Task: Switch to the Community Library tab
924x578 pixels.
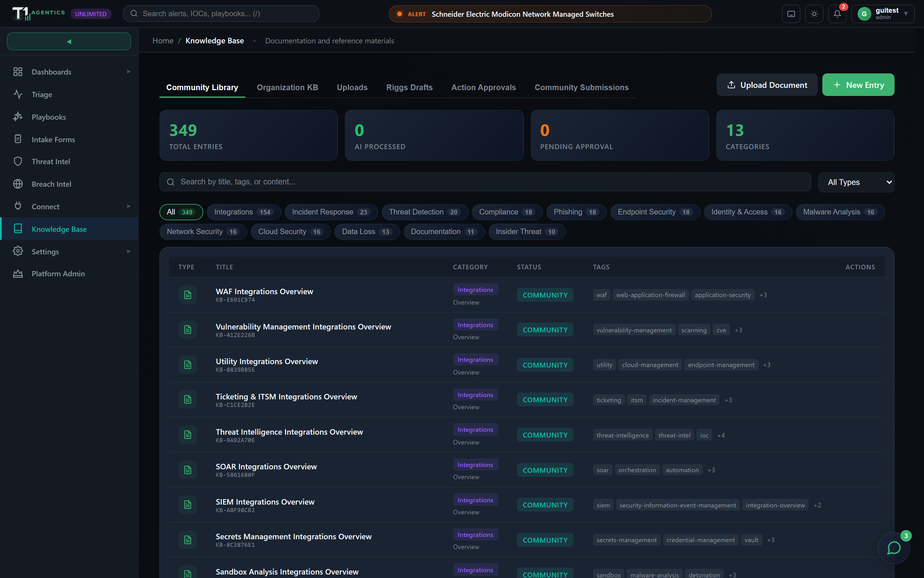Action: [x=202, y=87]
